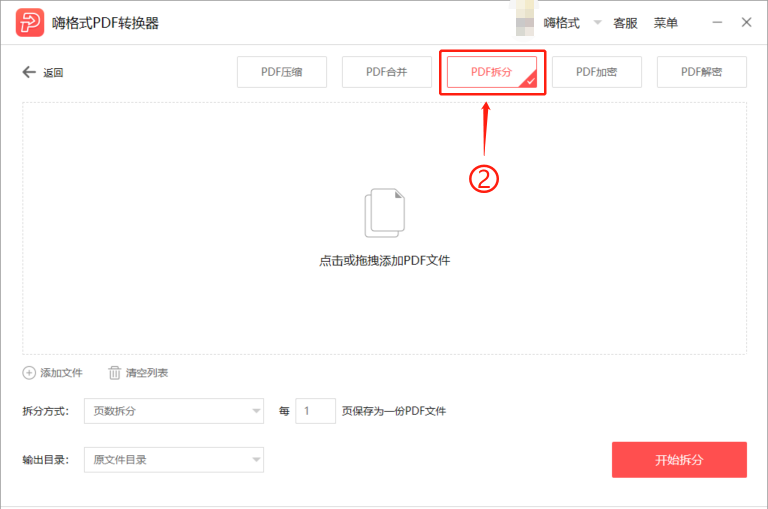Click the blurred user avatar
This screenshot has height=509, width=768.
coord(525,20)
